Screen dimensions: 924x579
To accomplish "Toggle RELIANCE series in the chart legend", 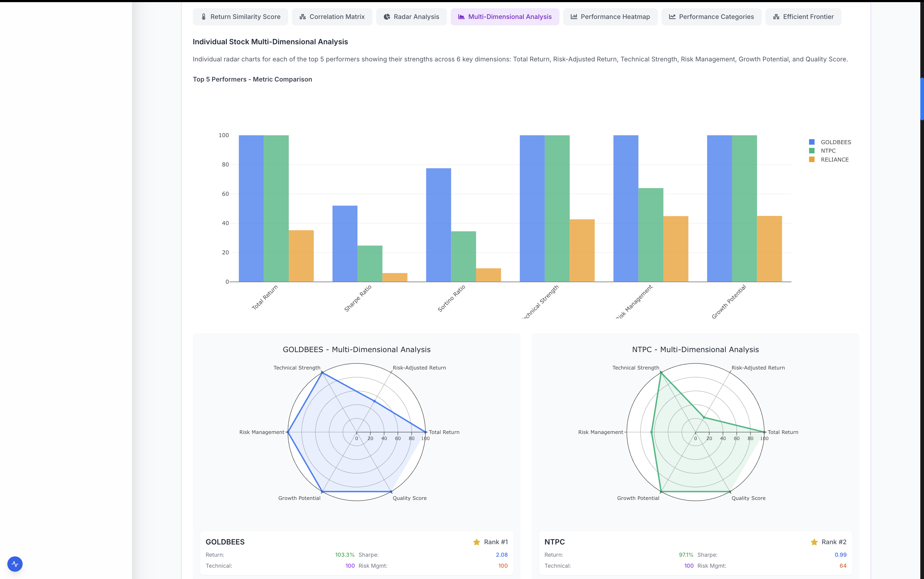I will coord(829,160).
